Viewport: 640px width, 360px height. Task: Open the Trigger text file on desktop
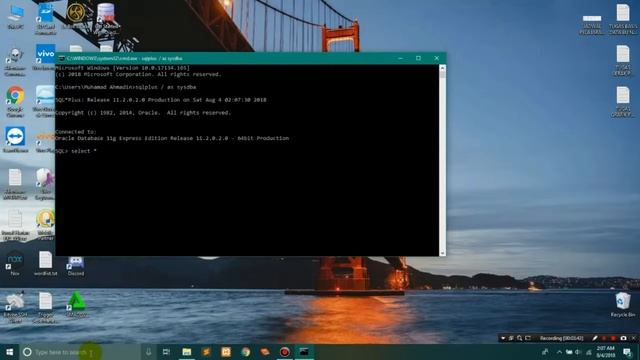(x=45, y=307)
